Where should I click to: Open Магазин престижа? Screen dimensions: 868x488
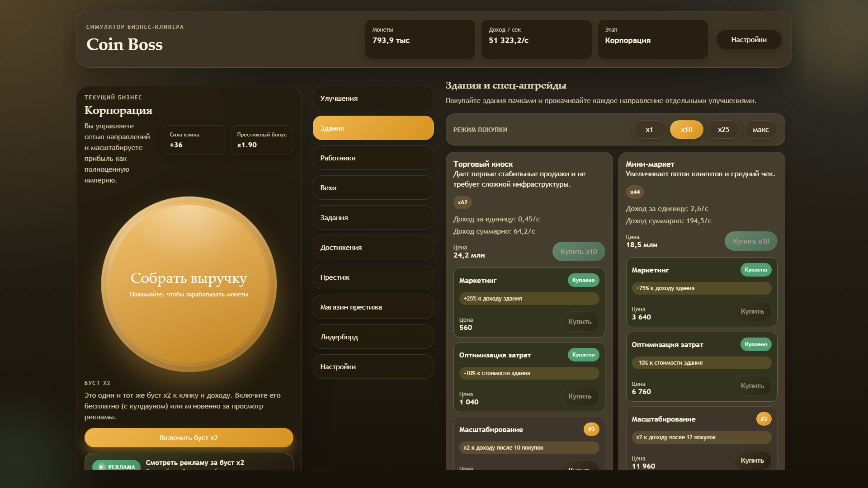(x=373, y=307)
